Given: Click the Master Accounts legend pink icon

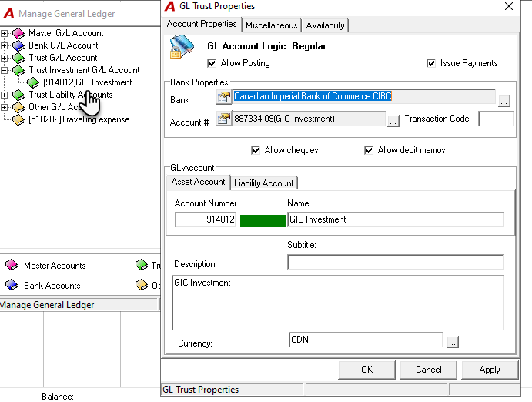Looking at the screenshot, I should pos(12,265).
